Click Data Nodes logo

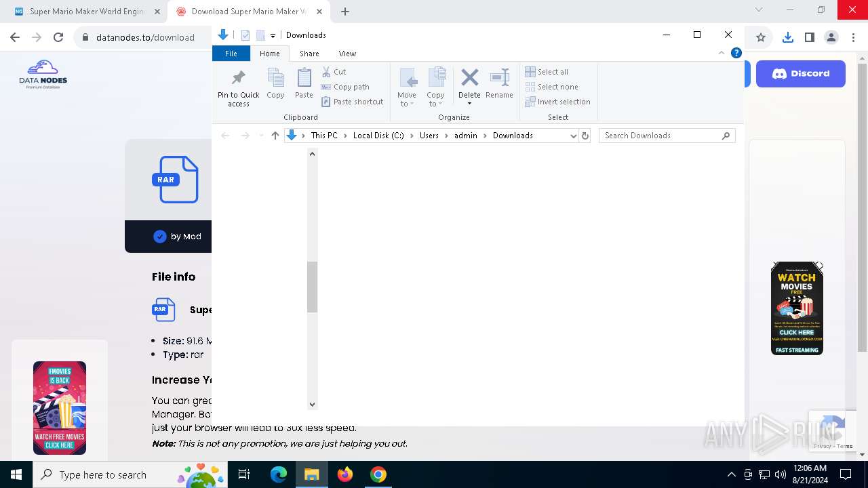(x=43, y=75)
